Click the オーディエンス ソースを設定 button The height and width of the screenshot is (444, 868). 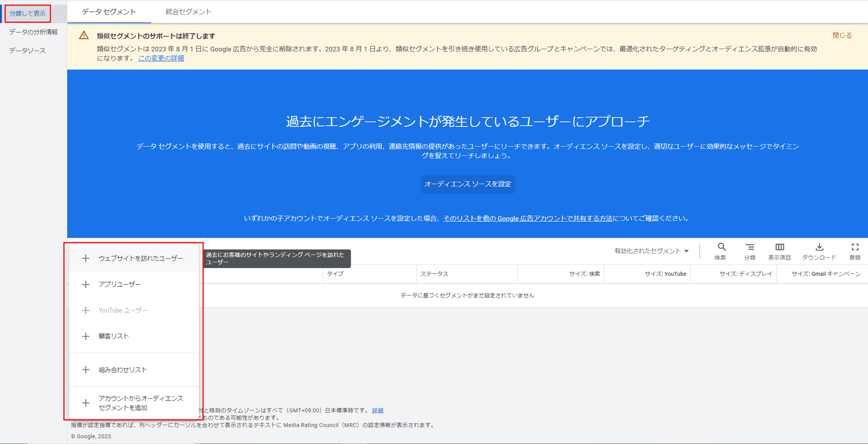pos(468,184)
